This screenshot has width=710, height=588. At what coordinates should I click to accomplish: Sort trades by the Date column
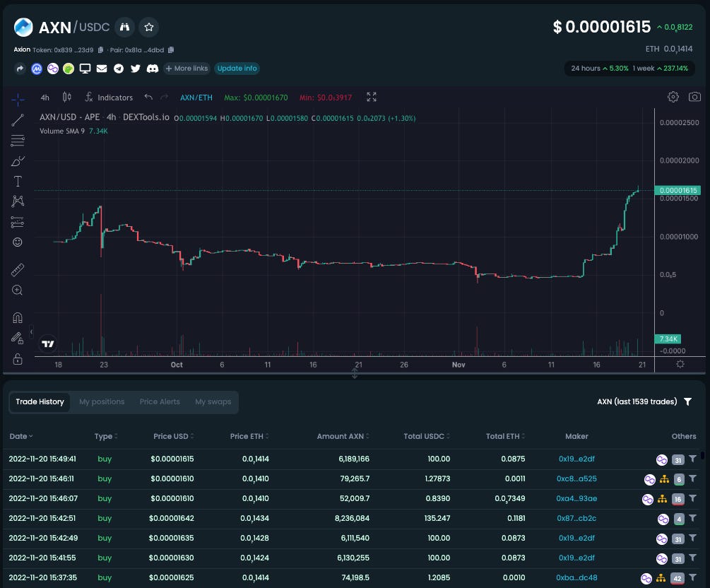point(20,436)
